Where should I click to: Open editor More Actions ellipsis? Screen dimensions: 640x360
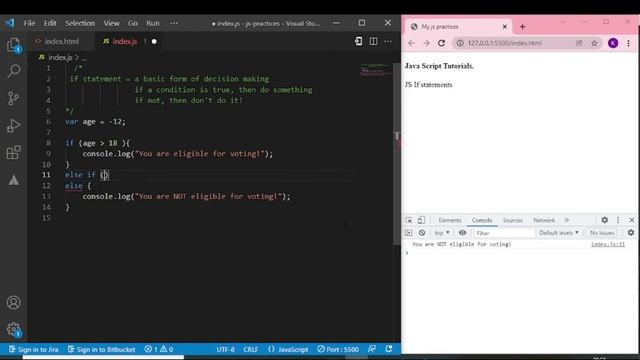[x=388, y=41]
